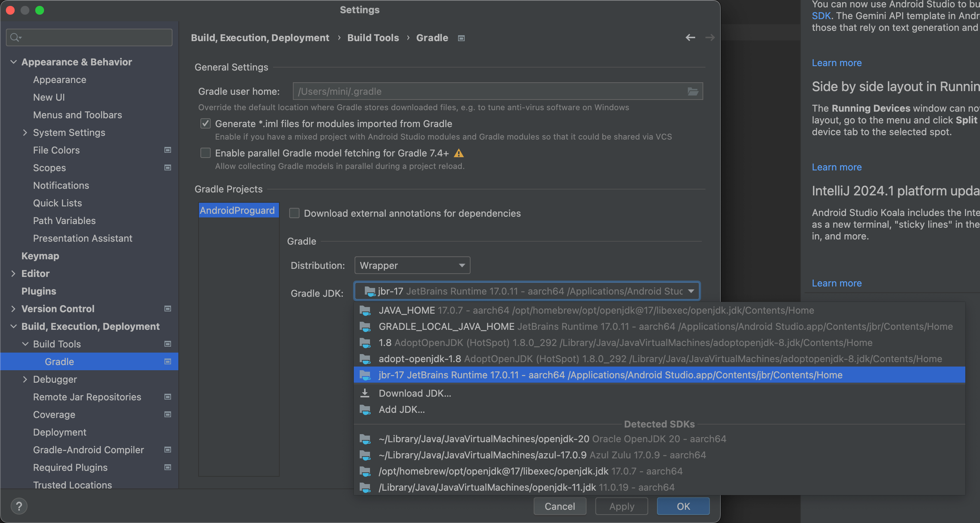The image size is (980, 523).
Task: Click the OK button
Action: 682,506
